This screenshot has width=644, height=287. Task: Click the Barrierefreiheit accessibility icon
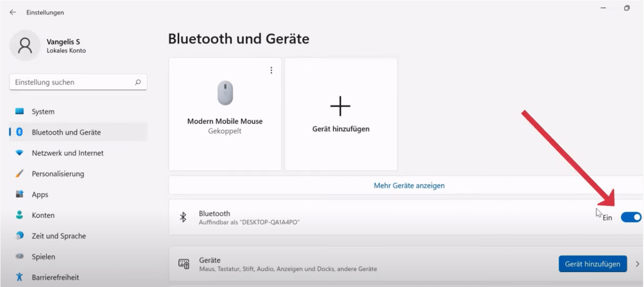pos(20,277)
